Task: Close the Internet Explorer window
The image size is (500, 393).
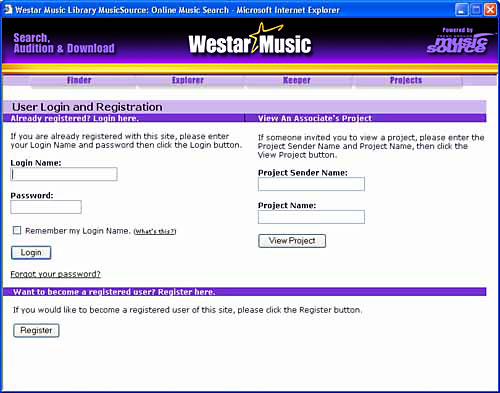Action: click(490, 10)
